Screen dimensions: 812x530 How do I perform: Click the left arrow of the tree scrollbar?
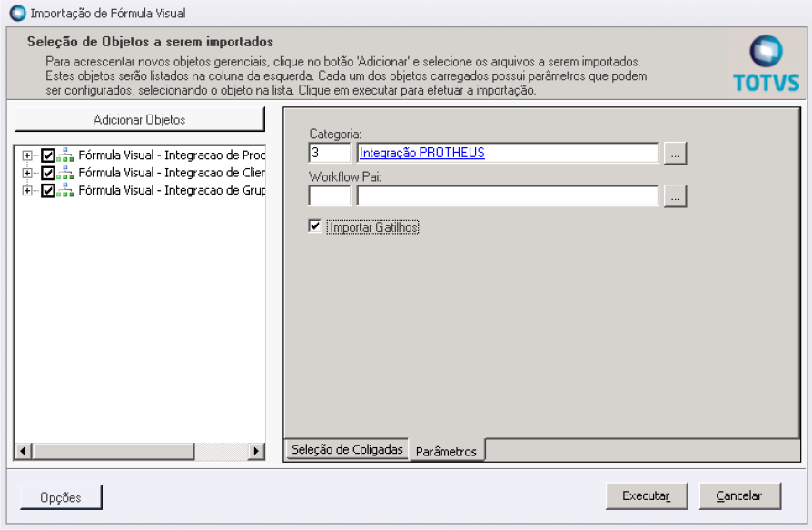[23, 451]
